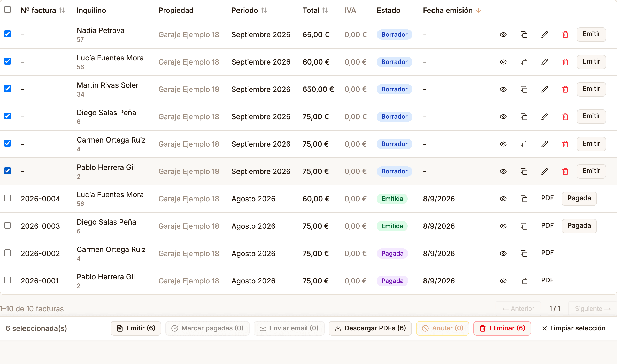Duplicate Pablo Herrera Gil's September draft
The height and width of the screenshot is (364, 617).
[x=524, y=171]
